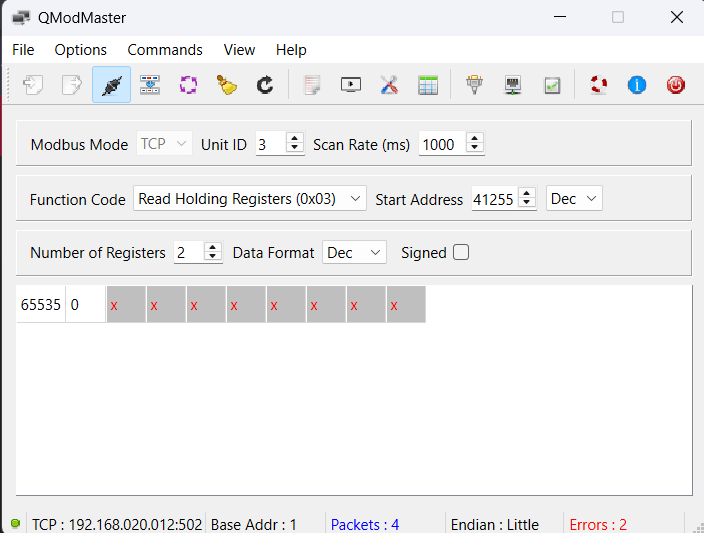Click the Data Format label
This screenshot has width=704, height=533.
click(273, 253)
